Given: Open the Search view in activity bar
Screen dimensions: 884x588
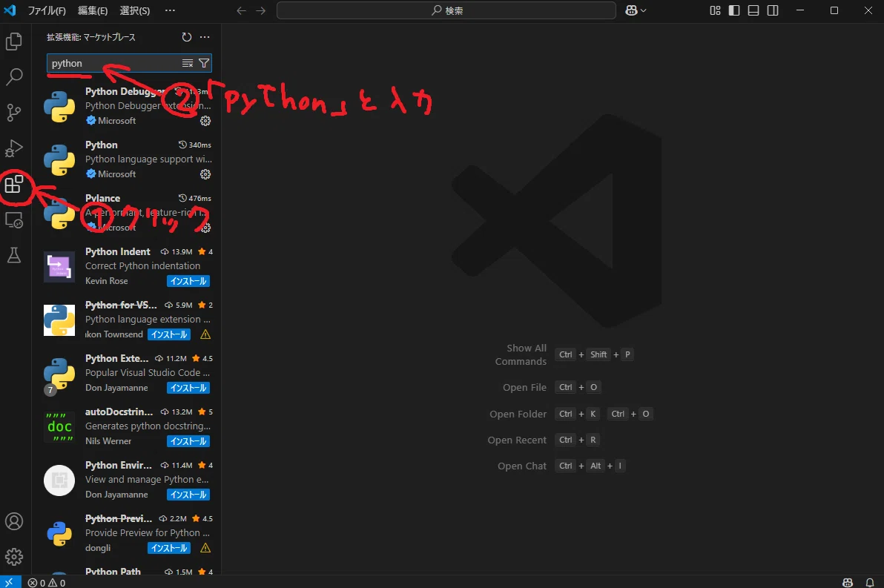Looking at the screenshot, I should tap(14, 76).
